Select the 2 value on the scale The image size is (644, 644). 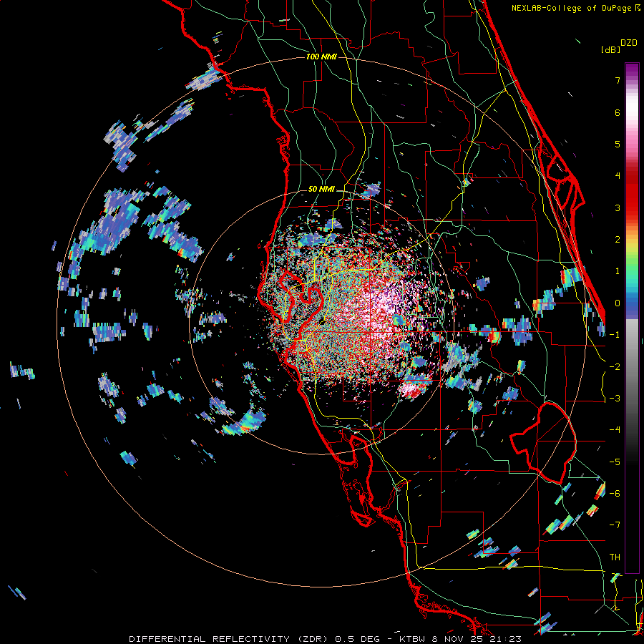[618, 240]
